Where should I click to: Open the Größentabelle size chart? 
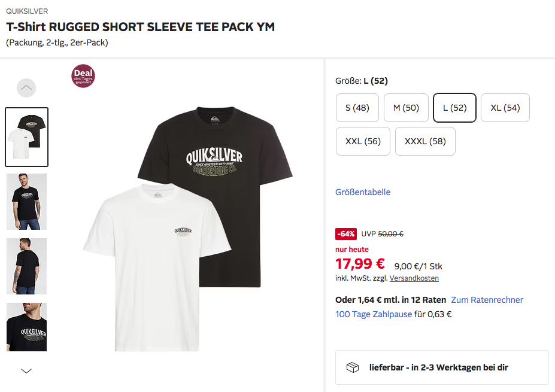363,192
